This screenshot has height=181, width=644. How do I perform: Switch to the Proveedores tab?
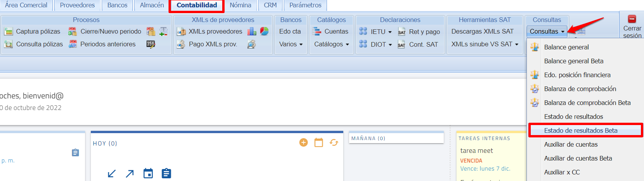[77, 5]
